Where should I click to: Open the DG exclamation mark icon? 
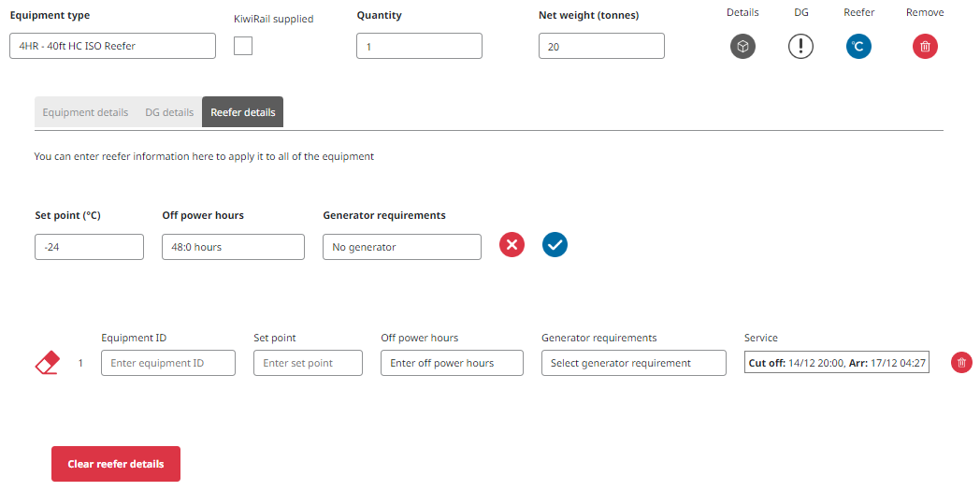tap(800, 46)
